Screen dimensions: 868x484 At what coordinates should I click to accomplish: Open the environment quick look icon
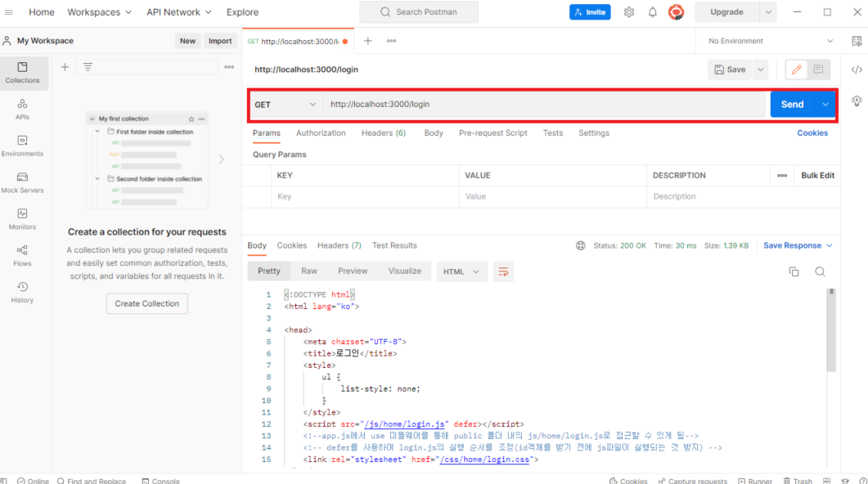coord(857,41)
